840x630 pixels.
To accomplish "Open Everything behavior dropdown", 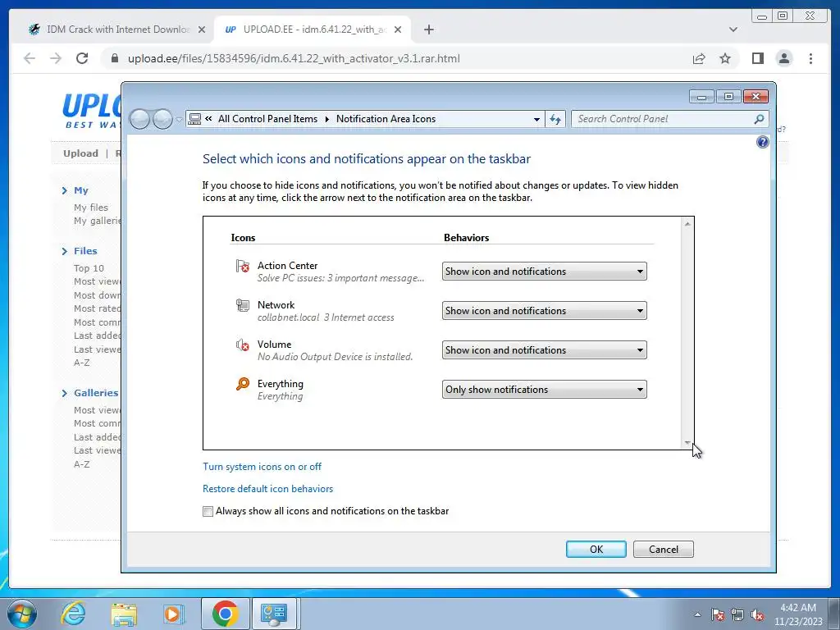I will (x=545, y=390).
